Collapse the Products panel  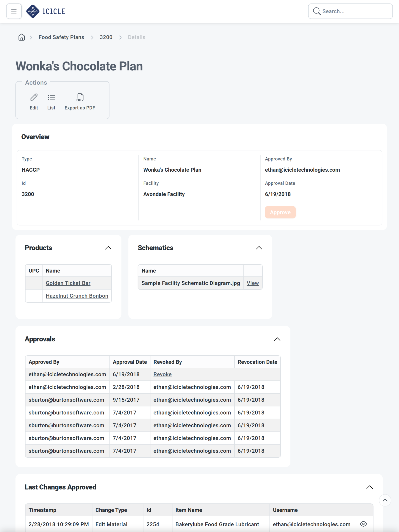coord(108,248)
